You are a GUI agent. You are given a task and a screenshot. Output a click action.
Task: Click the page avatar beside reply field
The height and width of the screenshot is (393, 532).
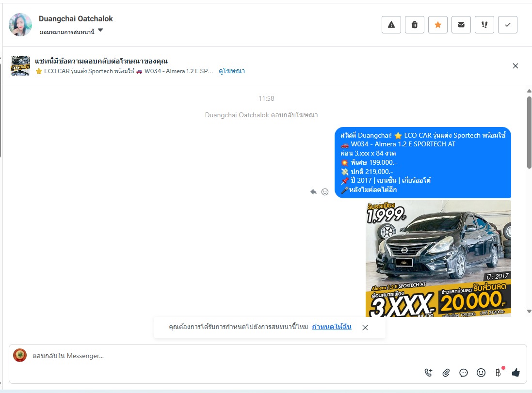click(x=20, y=355)
